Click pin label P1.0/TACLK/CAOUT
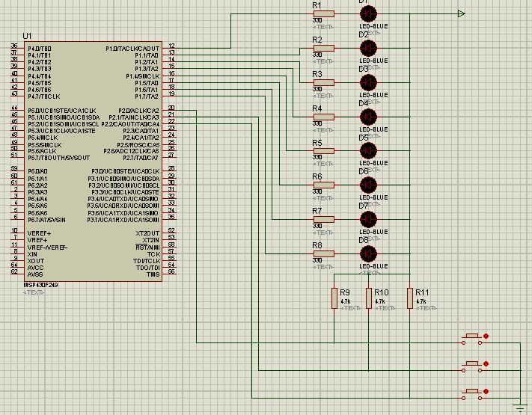 point(132,49)
